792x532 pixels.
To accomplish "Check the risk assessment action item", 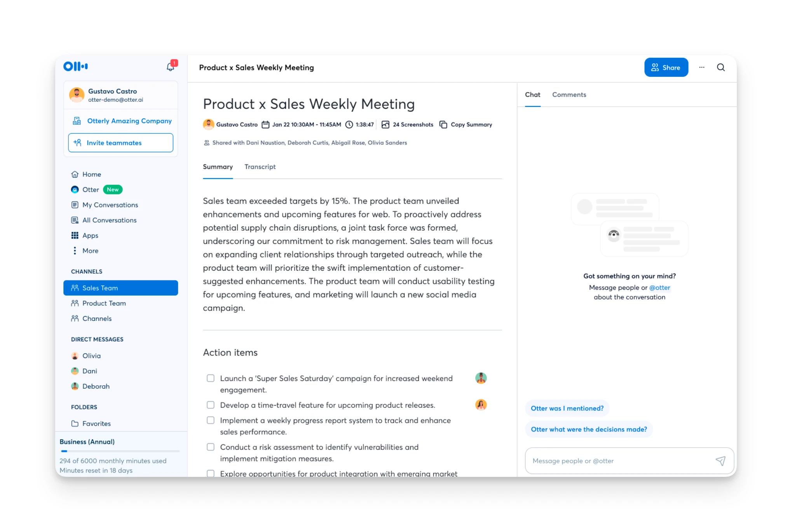I will click(x=211, y=447).
